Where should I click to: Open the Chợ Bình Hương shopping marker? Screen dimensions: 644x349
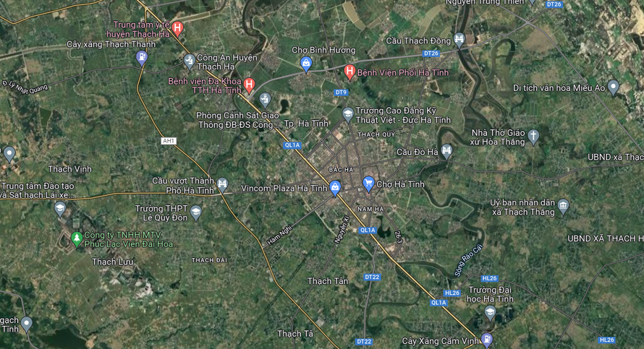pyautogui.click(x=306, y=64)
